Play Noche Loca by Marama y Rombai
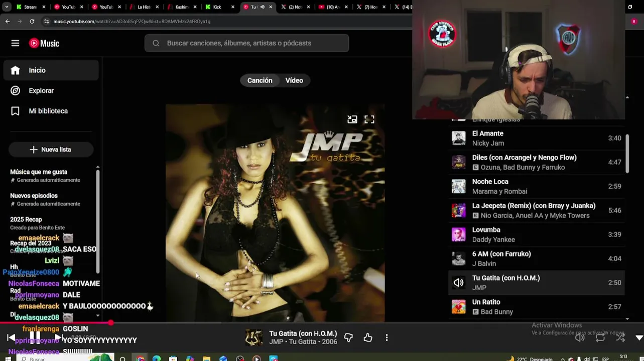 tap(536, 187)
